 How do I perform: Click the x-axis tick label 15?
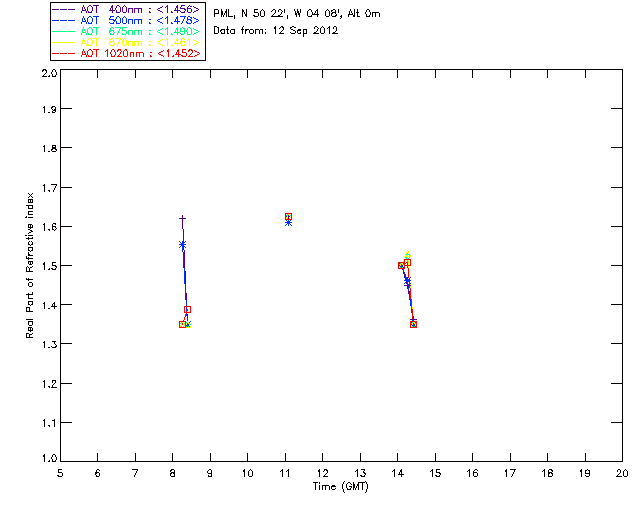[435, 473]
